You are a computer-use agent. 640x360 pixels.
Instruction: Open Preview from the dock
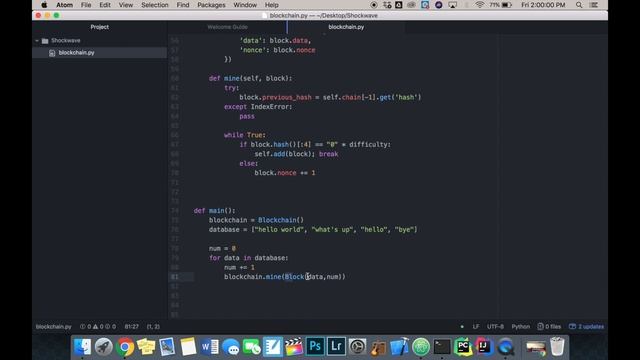pos(167,347)
